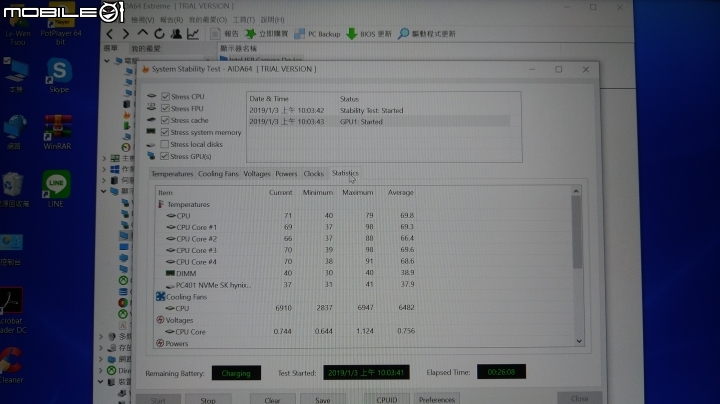
Task: Open the This PC desktop icon
Action: 16,76
